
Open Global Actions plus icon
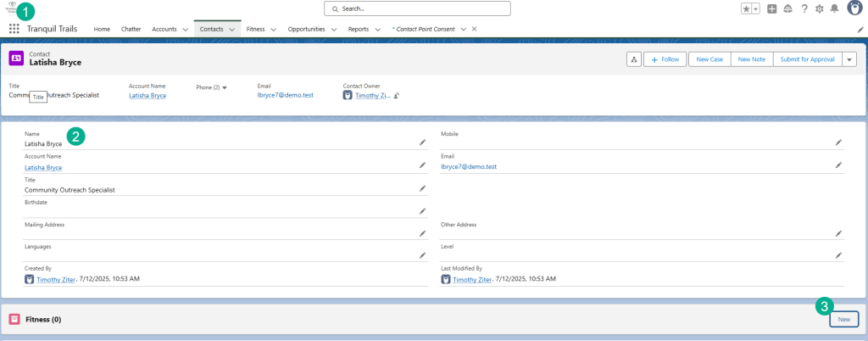[x=771, y=8]
